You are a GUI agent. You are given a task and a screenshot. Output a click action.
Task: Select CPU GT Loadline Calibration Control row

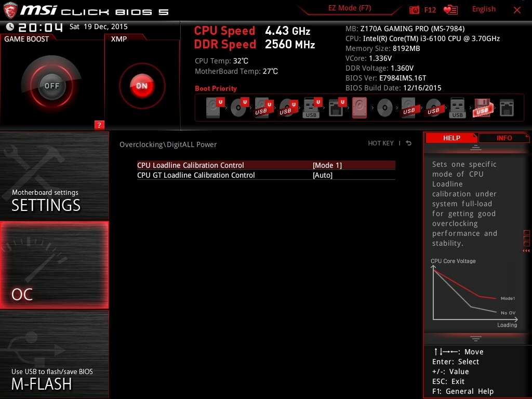pos(266,175)
